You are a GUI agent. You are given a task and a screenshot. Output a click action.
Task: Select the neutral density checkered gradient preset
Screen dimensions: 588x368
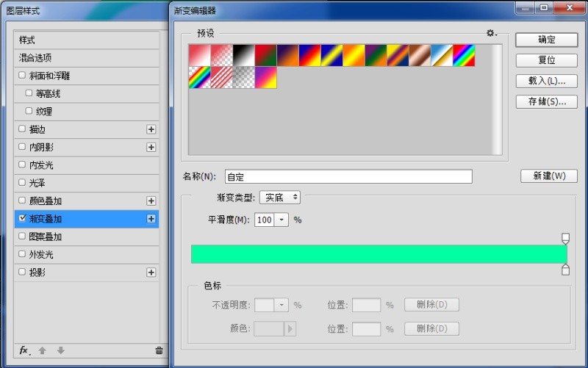click(244, 78)
